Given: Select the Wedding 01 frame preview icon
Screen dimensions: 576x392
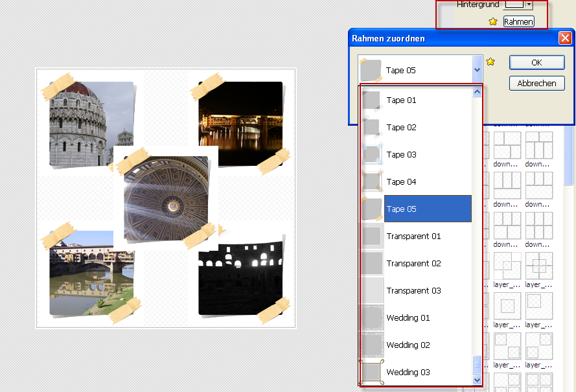Looking at the screenshot, I should pos(371,317).
